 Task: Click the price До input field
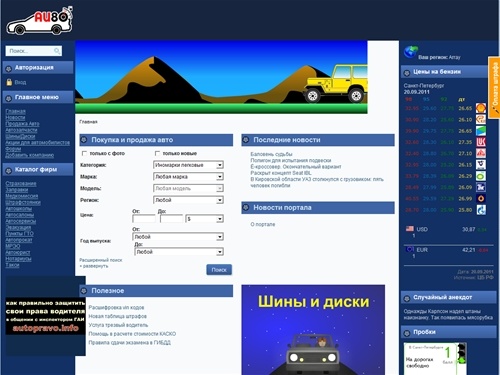point(172,219)
